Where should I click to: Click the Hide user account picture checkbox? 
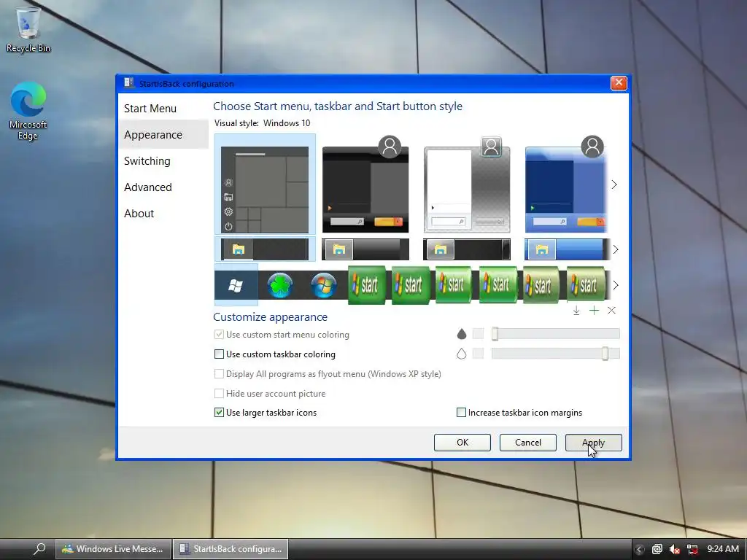[x=219, y=393]
